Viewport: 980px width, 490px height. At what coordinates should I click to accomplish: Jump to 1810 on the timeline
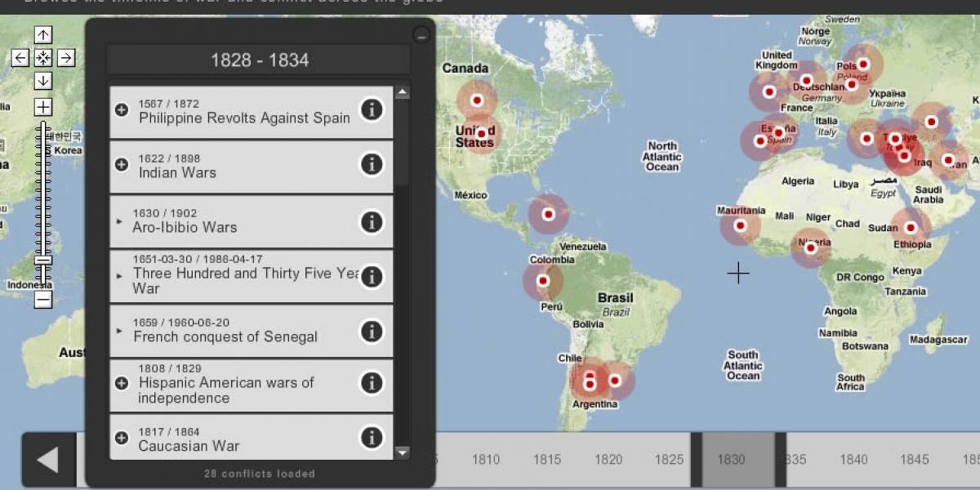(485, 460)
